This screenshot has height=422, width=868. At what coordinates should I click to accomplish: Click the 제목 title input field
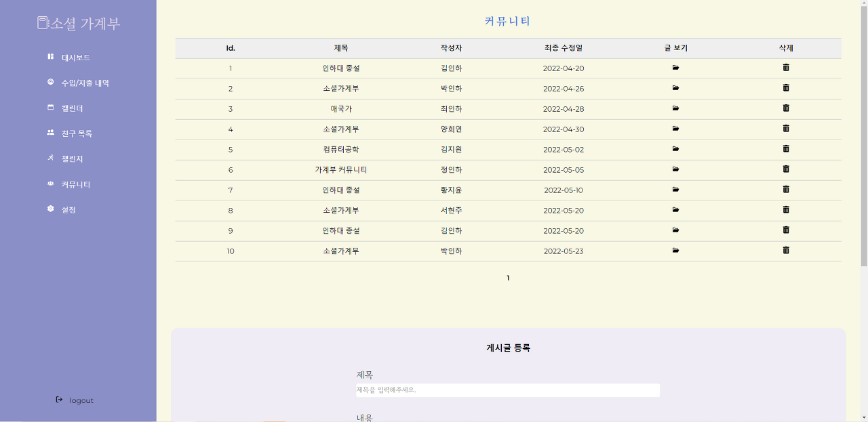(x=507, y=390)
